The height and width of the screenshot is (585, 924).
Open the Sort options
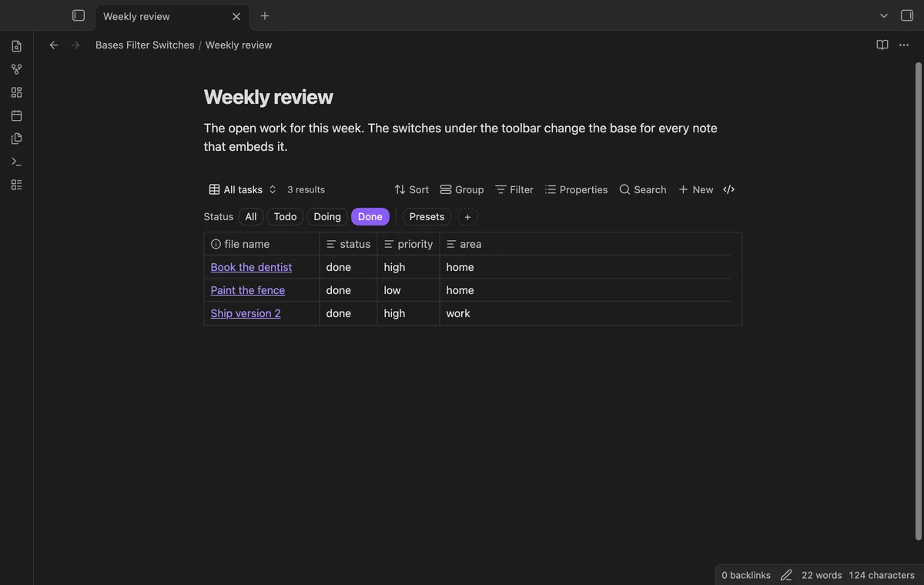point(412,189)
